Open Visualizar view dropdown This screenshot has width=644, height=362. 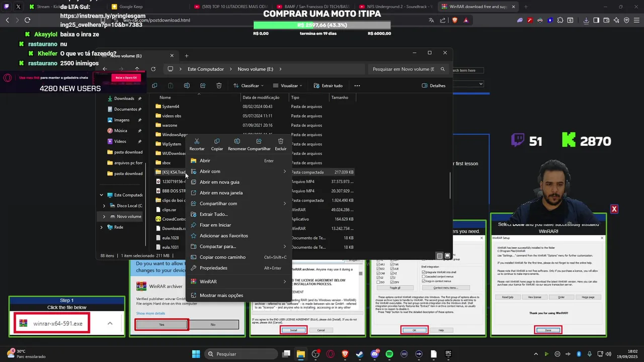(288, 85)
